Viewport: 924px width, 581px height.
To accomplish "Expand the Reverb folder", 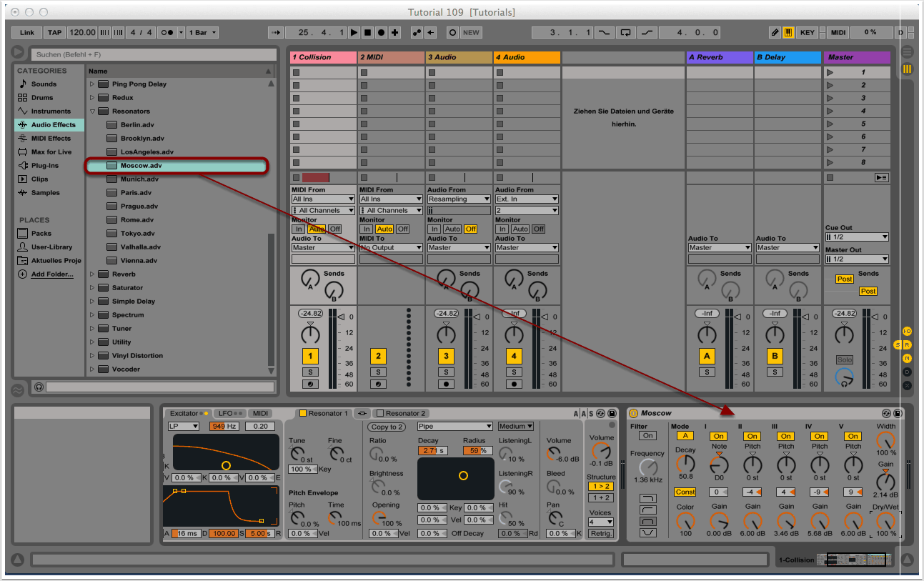I will click(92, 274).
